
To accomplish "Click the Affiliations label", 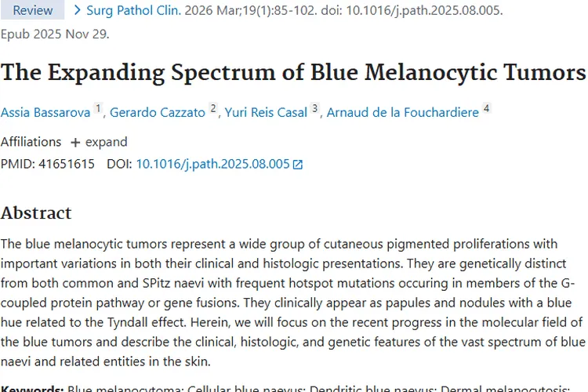I will pyautogui.click(x=31, y=142).
